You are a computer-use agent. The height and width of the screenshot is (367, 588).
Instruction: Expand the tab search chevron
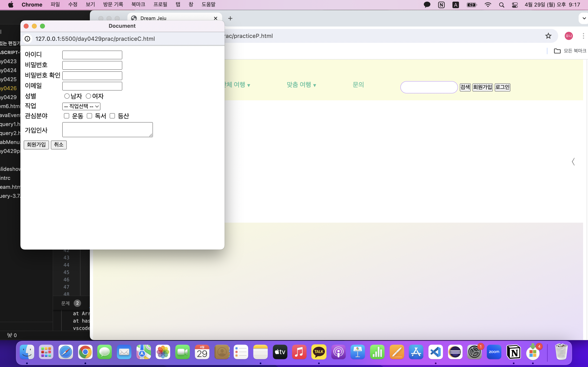coord(584,18)
